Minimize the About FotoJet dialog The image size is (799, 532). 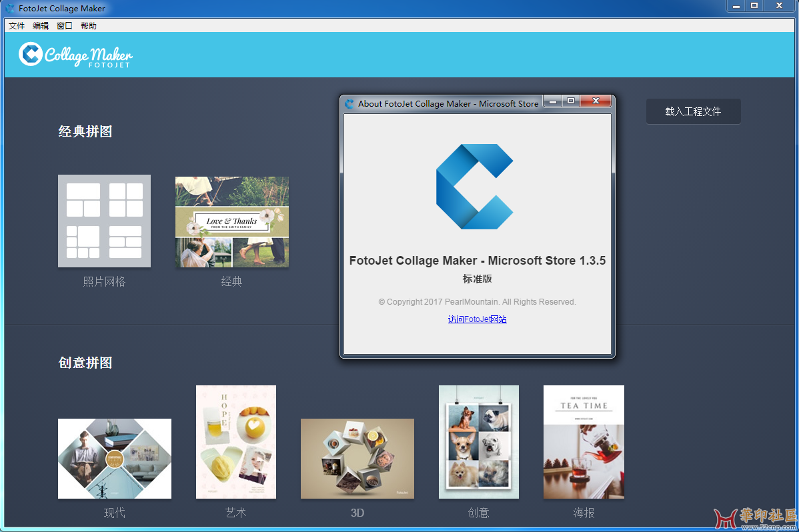point(552,101)
